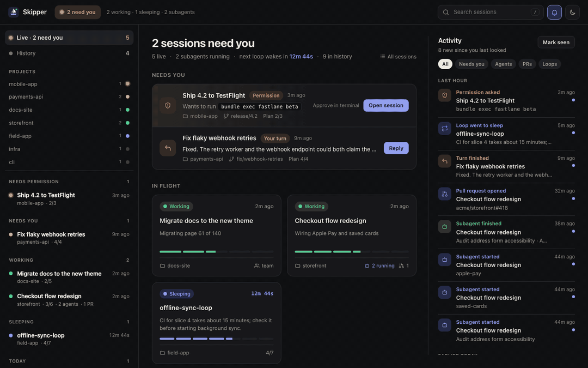Click the 12m 44s wake countdown link
This screenshot has height=368, width=588.
(x=301, y=57)
